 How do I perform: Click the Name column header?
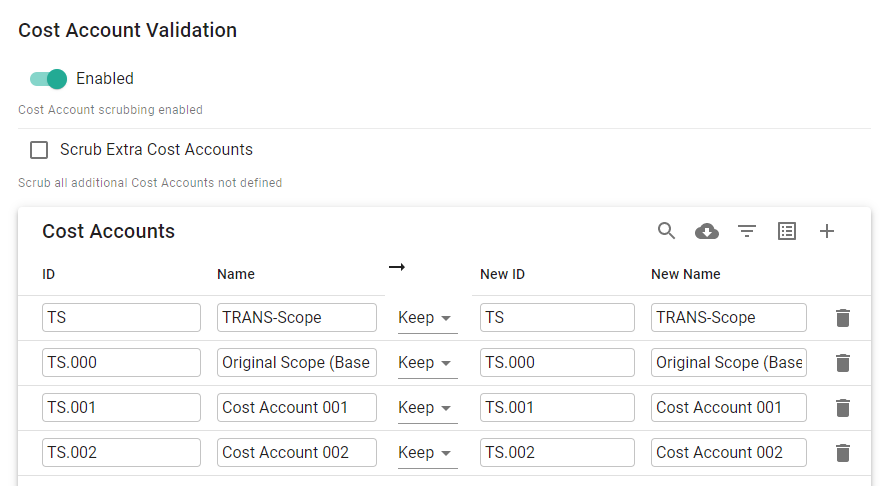click(236, 274)
